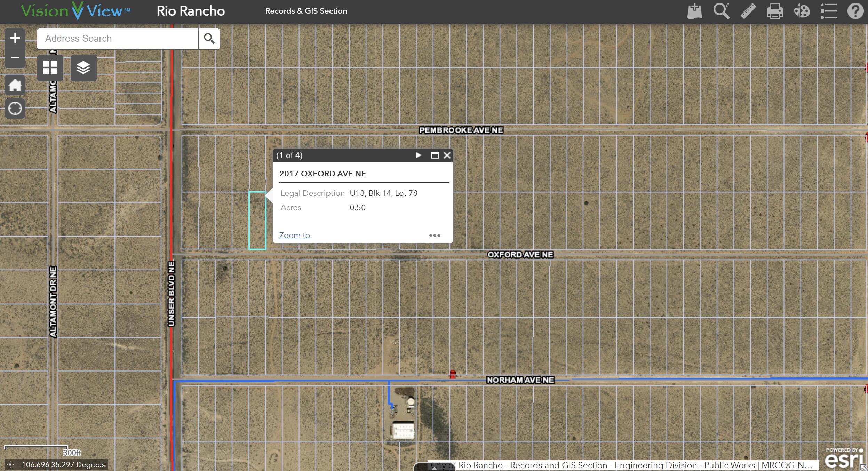Open the popup more actions ellipsis

coord(435,235)
